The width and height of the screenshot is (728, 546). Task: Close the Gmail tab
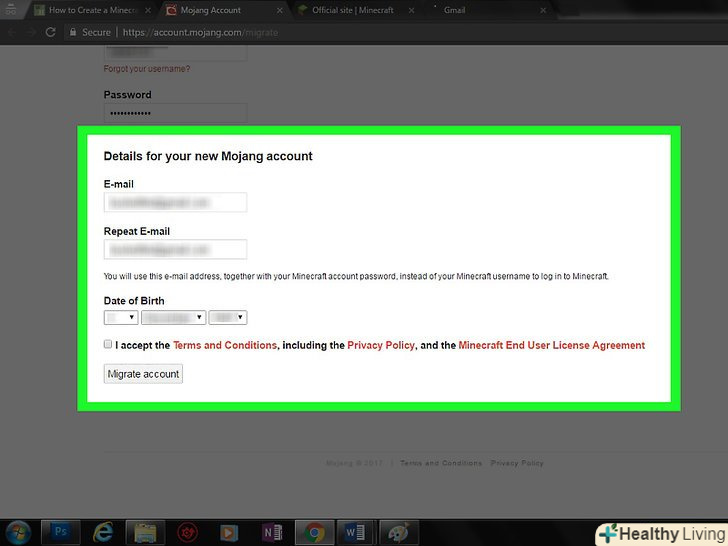tap(543, 10)
